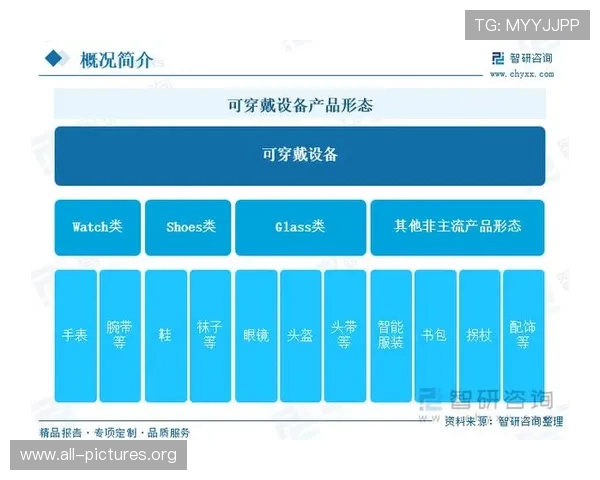Click the 头盔 item box
Screen dimensions: 600x480
point(300,336)
